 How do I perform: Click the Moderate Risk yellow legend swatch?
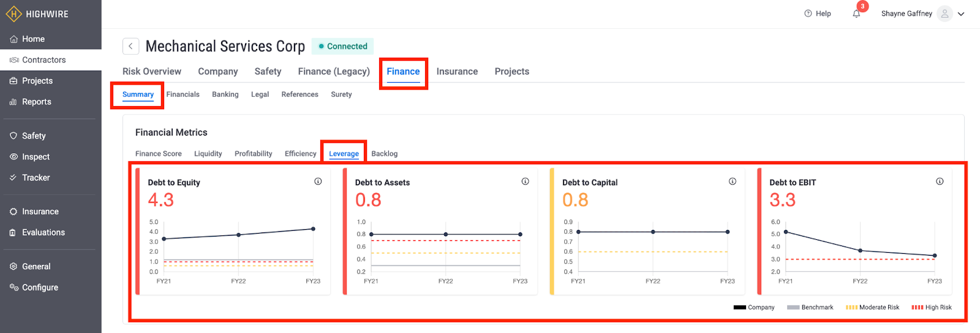pos(851,307)
